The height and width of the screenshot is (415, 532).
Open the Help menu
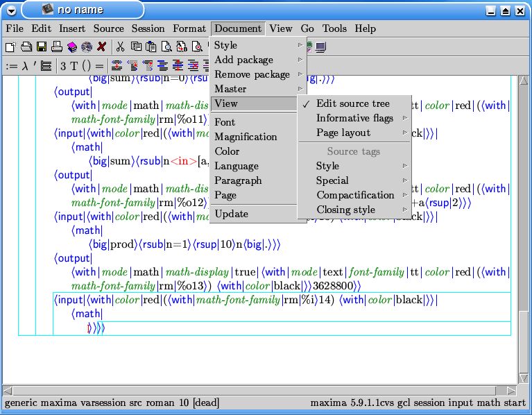(x=366, y=28)
